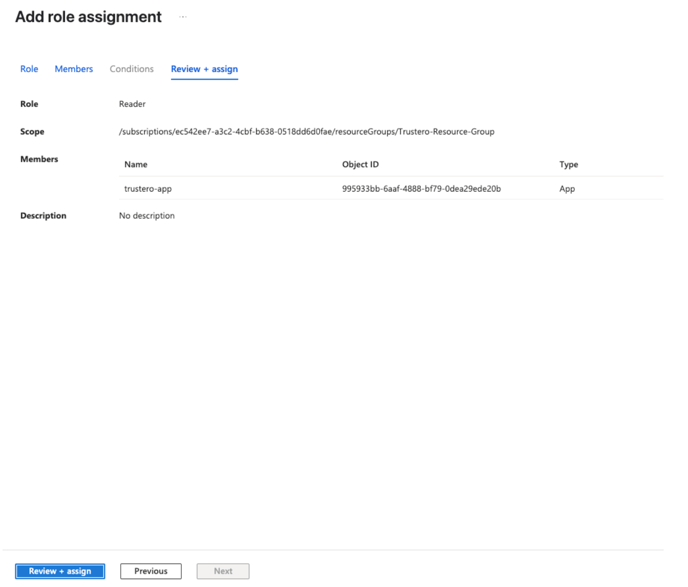This screenshot has width=688, height=587.
Task: Switch to the Members tab
Action: click(x=74, y=69)
